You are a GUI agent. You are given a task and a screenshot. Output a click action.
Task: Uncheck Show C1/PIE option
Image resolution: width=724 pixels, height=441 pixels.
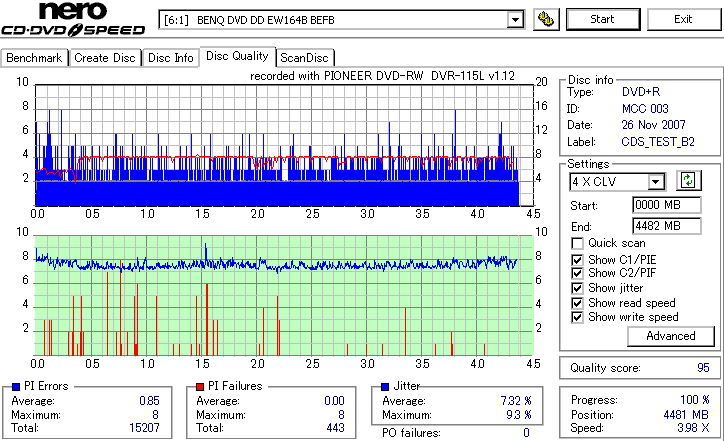point(577,260)
